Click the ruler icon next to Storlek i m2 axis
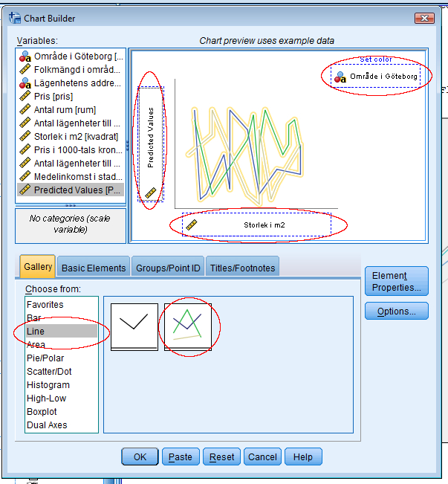The height and width of the screenshot is (484, 448). pyautogui.click(x=191, y=224)
